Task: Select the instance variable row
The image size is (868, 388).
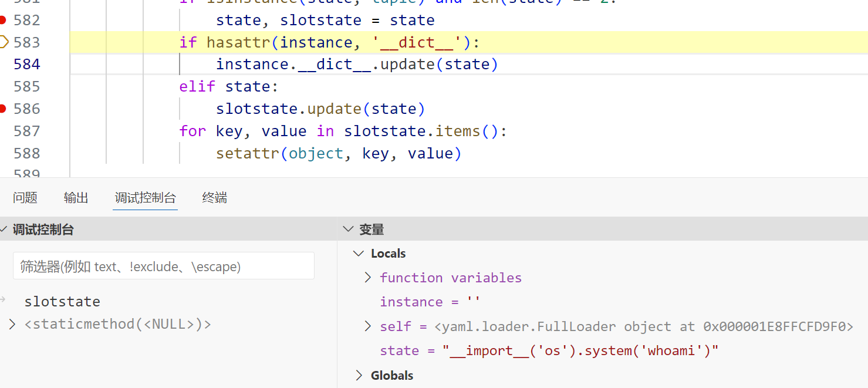Action: pyautogui.click(x=430, y=302)
